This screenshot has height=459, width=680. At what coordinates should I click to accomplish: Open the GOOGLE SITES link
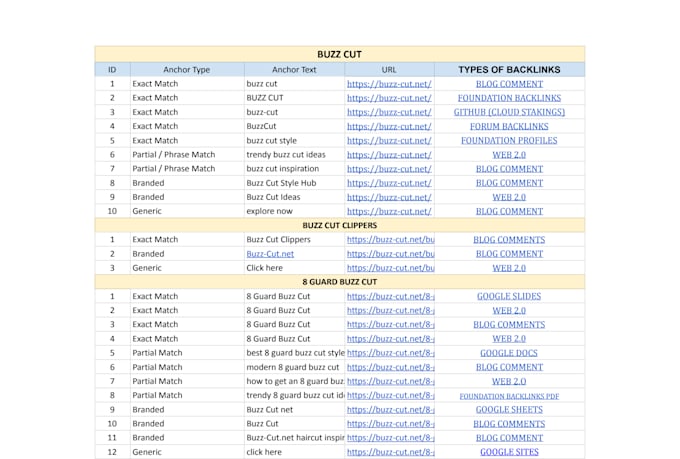tap(509, 452)
